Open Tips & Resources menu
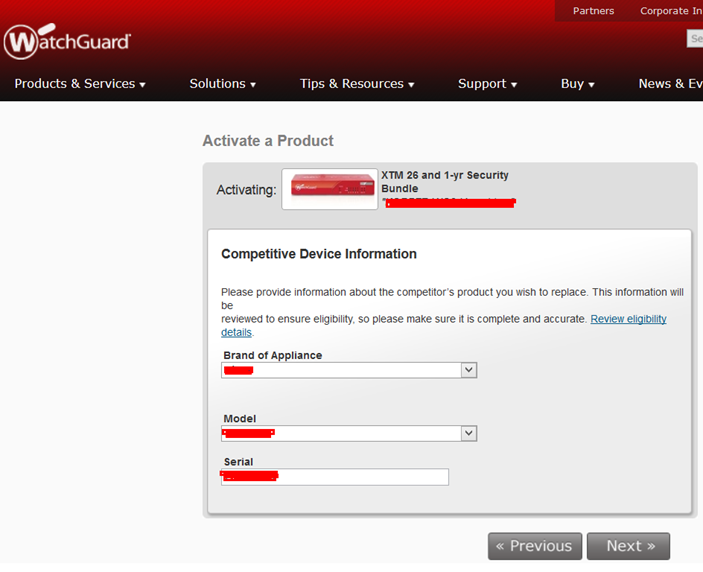The height and width of the screenshot is (572, 703). click(357, 84)
